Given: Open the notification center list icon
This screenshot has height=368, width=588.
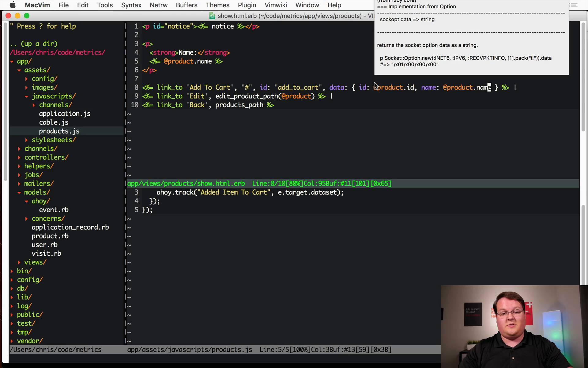Looking at the screenshot, I should (x=573, y=5).
